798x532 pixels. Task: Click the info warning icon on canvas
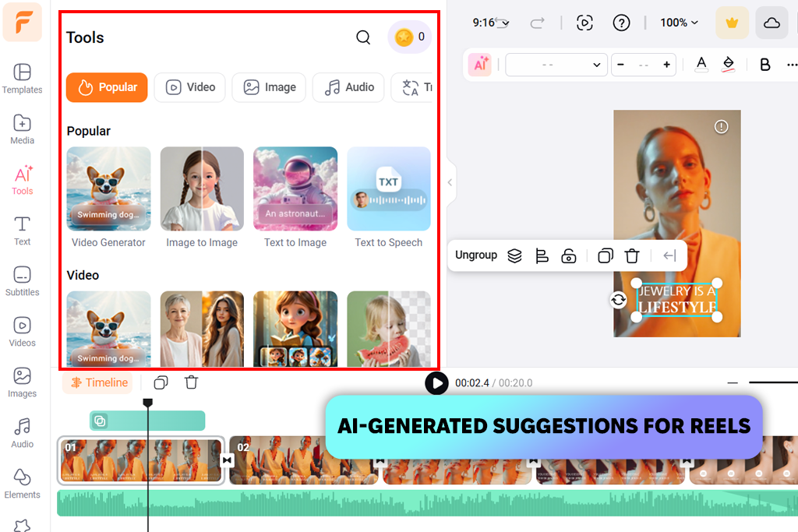[721, 127]
